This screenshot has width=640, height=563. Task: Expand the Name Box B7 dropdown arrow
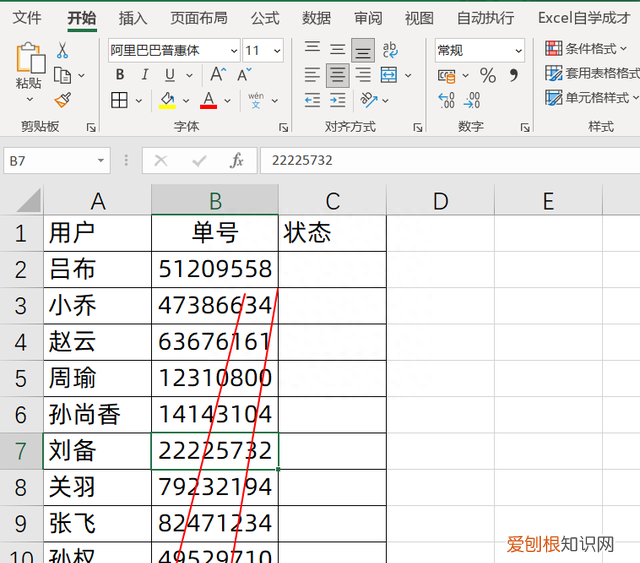coord(100,160)
